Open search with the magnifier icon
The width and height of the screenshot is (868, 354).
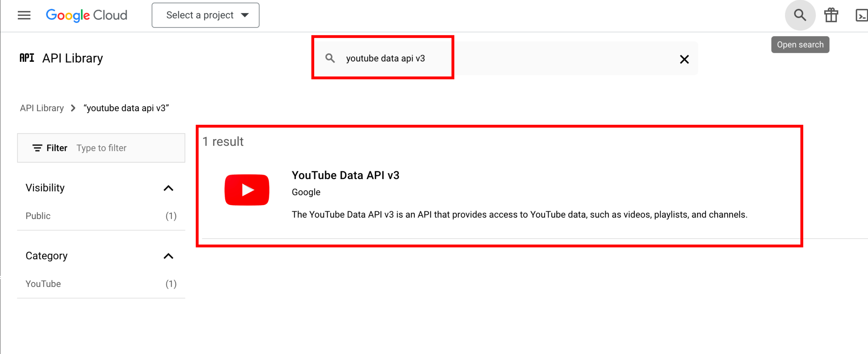click(799, 15)
